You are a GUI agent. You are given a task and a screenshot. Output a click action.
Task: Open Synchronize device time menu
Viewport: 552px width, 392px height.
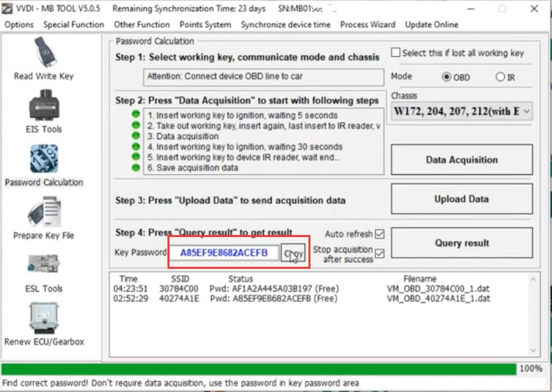point(285,24)
